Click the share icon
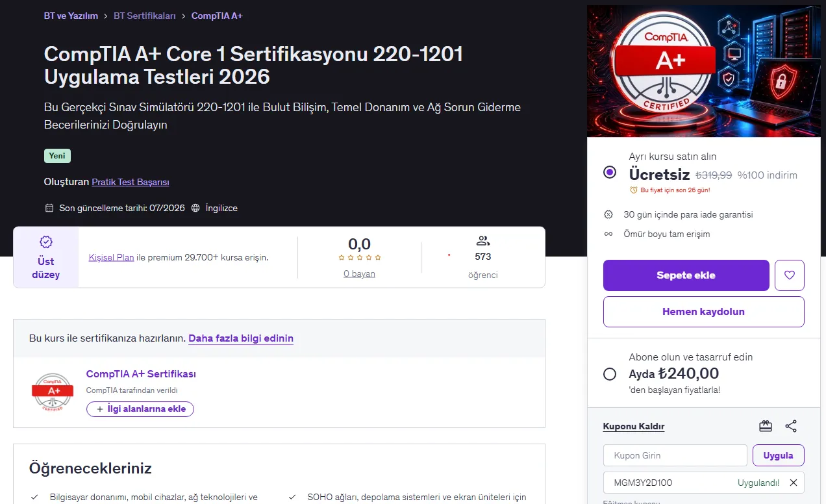 pos(791,426)
